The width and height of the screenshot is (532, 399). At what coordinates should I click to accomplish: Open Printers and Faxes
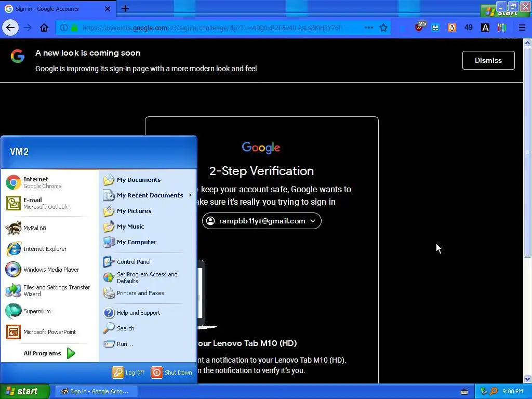[148, 293]
